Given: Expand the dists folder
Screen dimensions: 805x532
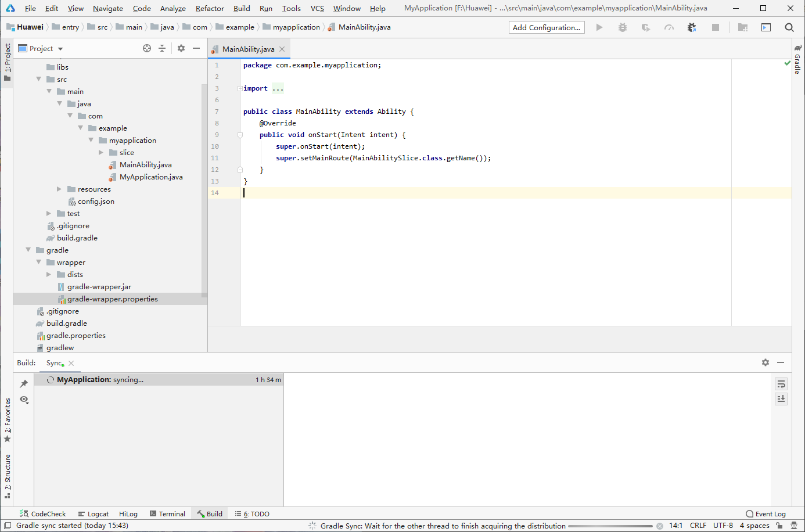Looking at the screenshot, I should point(49,274).
